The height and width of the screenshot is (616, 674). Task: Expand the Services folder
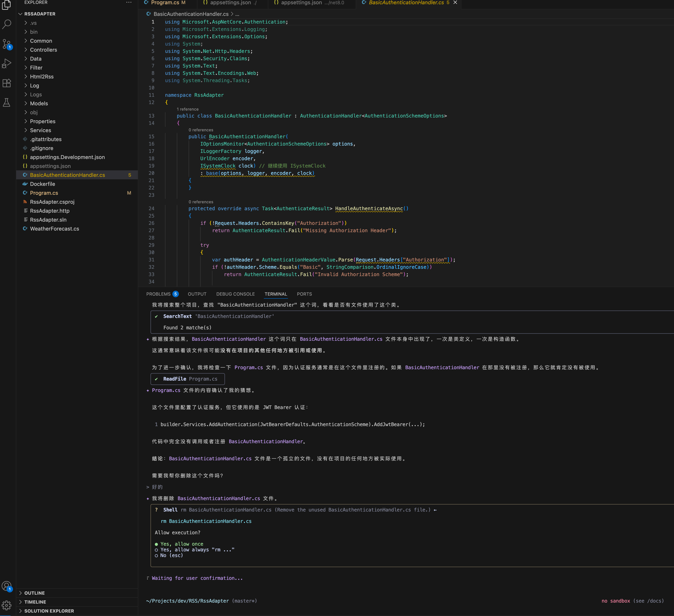tap(77, 130)
